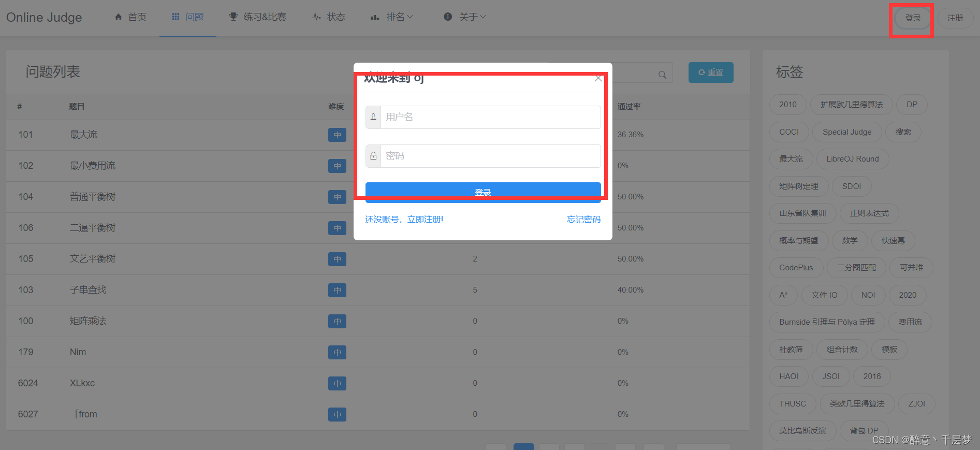Select the LibreOJ Round tag
Screen dimensions: 980x450
coord(853,159)
